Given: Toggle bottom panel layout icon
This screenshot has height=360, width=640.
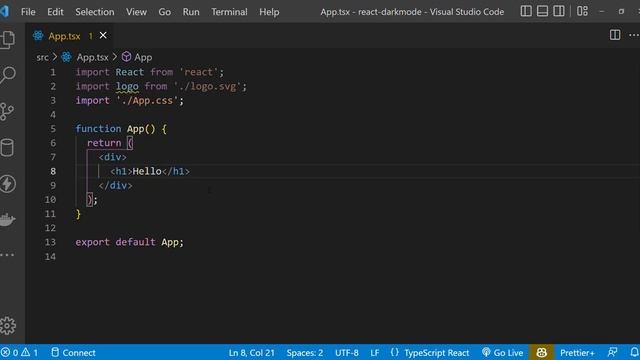Looking at the screenshot, I should pyautogui.click(x=542, y=11).
